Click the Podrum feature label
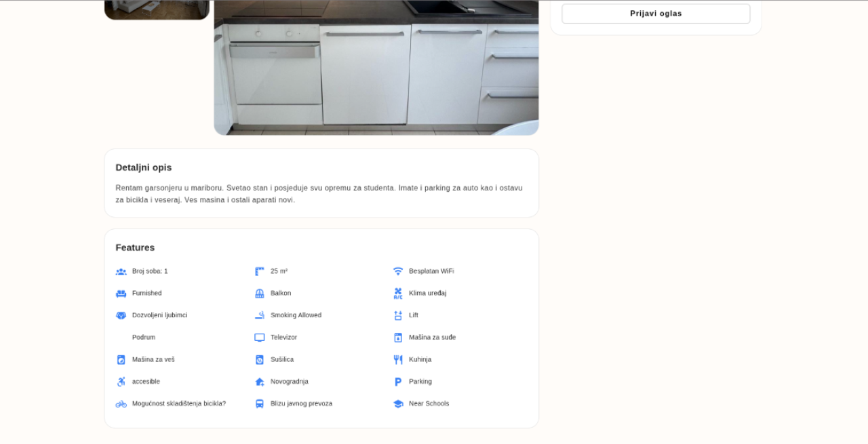 (144, 338)
